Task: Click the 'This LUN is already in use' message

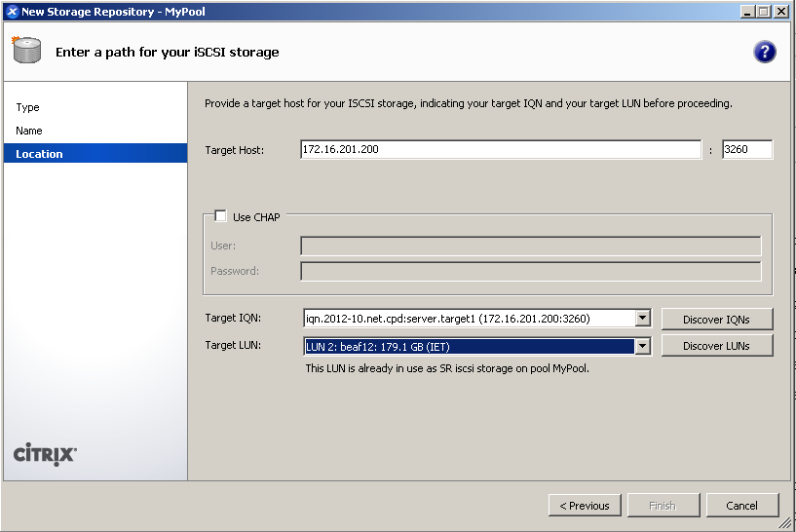Action: 447,368
